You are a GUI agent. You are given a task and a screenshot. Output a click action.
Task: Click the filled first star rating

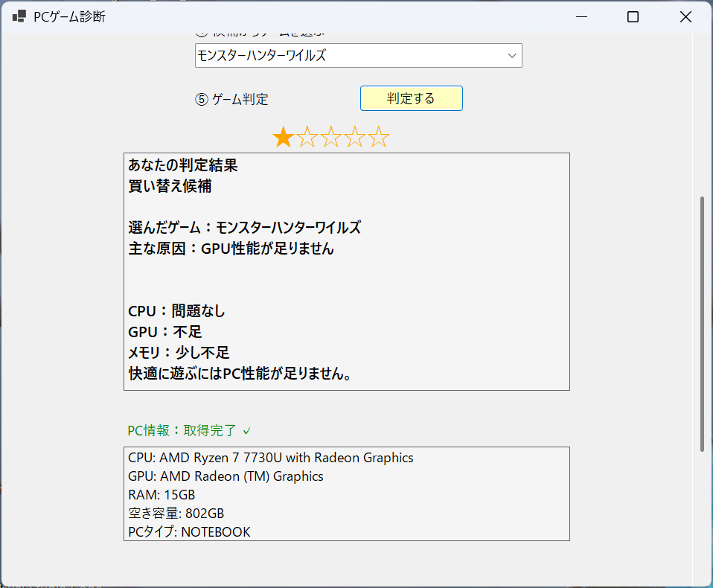(283, 137)
